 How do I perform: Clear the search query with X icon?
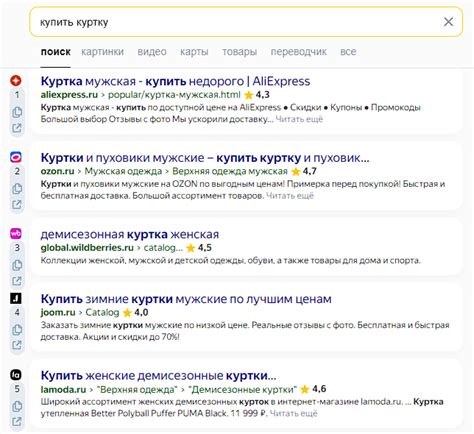coord(448,22)
